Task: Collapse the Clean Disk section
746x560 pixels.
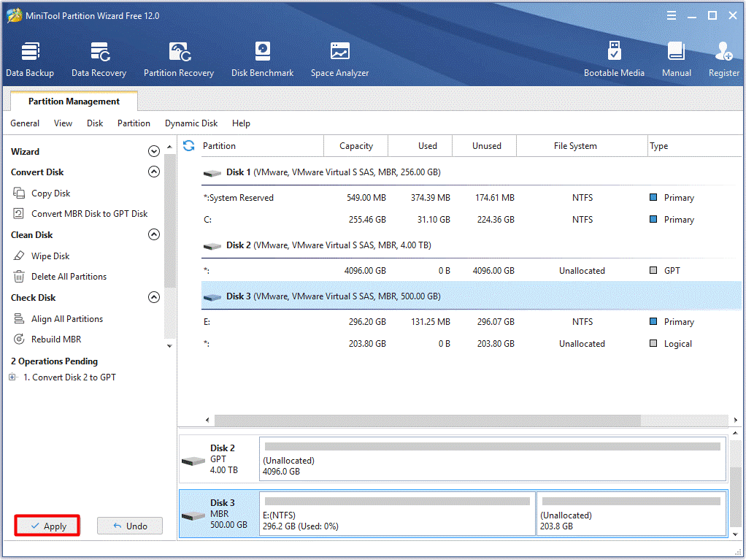Action: click(x=154, y=234)
